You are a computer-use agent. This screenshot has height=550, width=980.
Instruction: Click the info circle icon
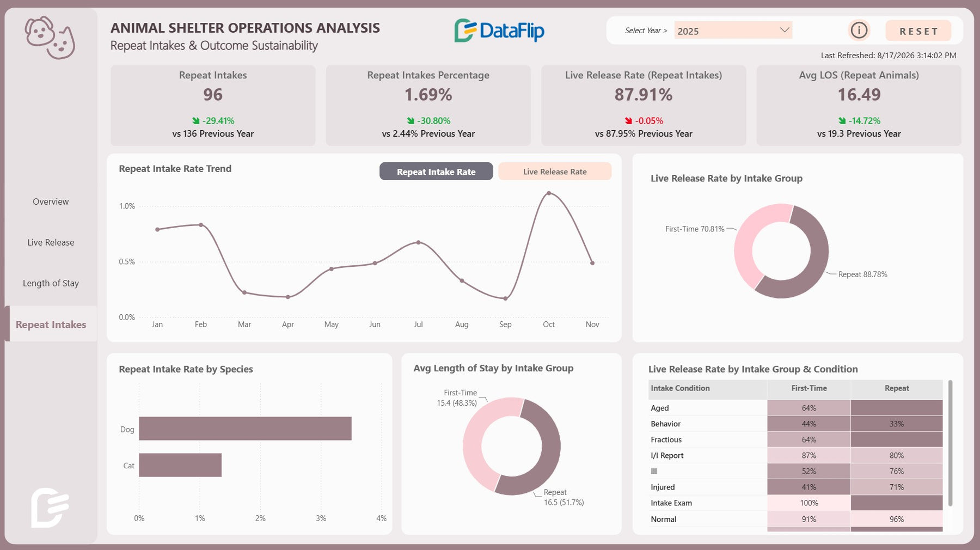pyautogui.click(x=859, y=30)
